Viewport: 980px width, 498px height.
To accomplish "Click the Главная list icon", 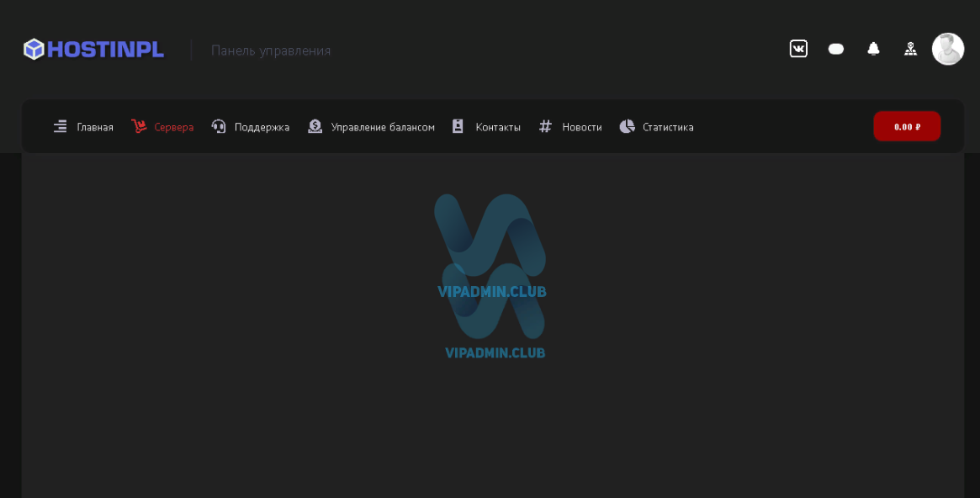I will [x=60, y=127].
